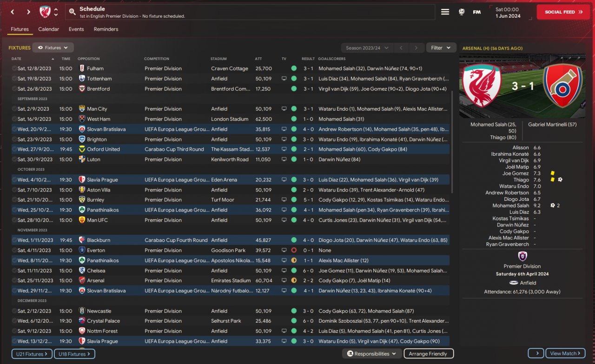Switch to the Fixtures tab

pos(20,29)
